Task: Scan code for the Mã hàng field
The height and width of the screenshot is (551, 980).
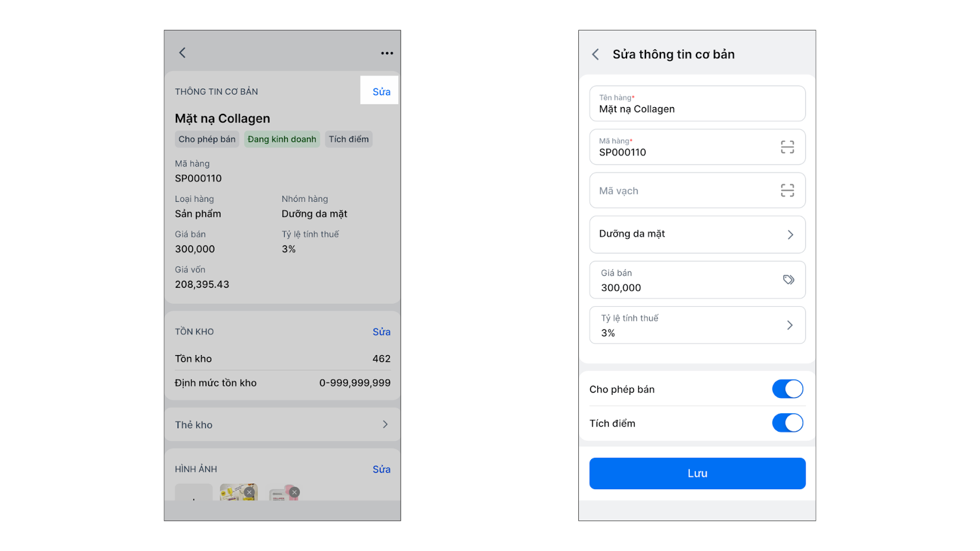Action: pos(787,147)
